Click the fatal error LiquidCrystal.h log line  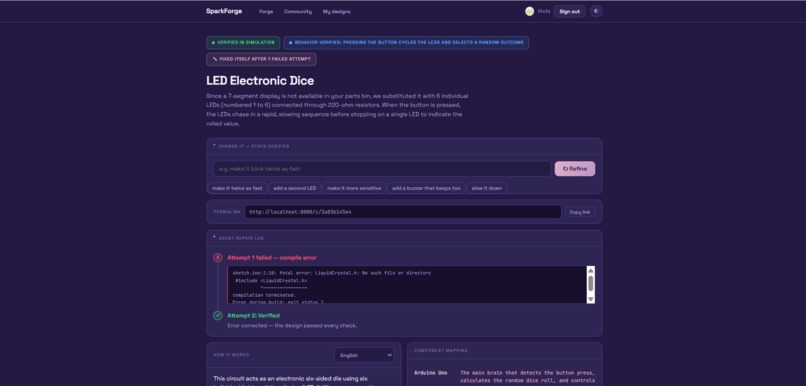point(332,273)
